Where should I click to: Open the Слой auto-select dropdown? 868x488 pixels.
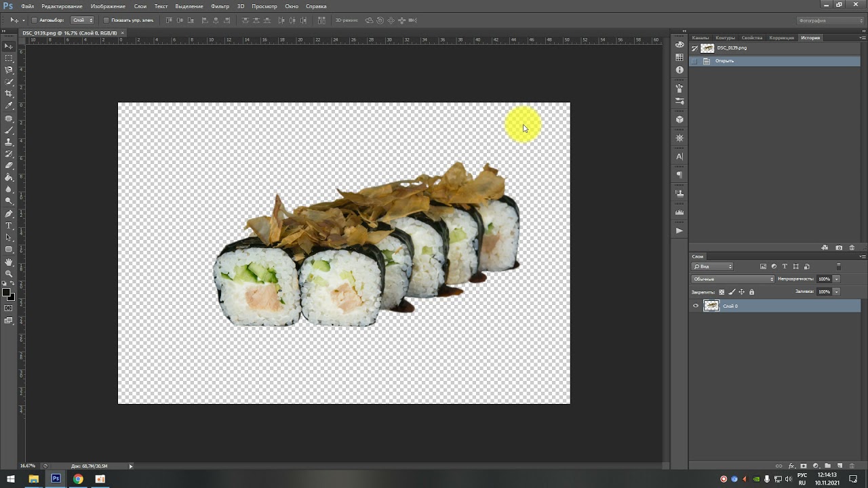(x=83, y=20)
